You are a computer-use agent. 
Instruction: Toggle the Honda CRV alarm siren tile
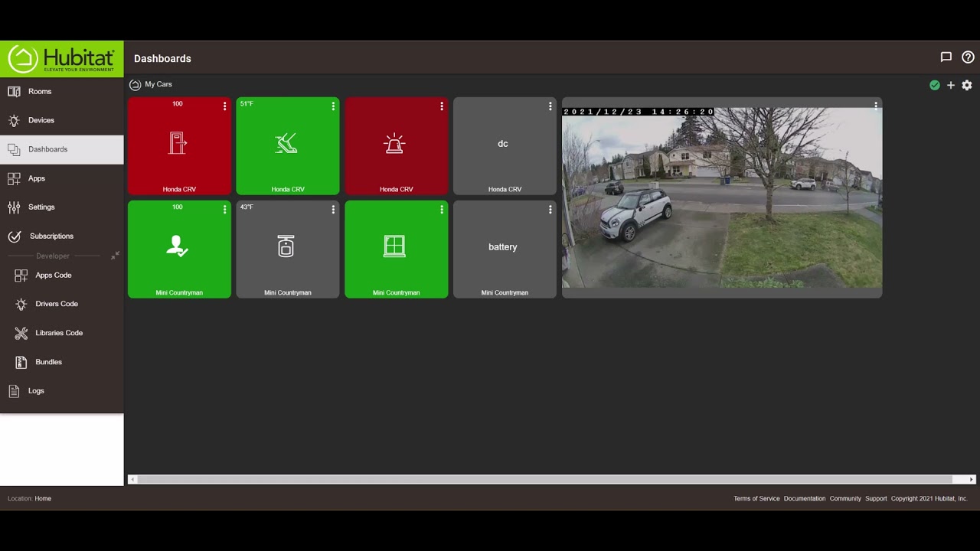coord(397,145)
